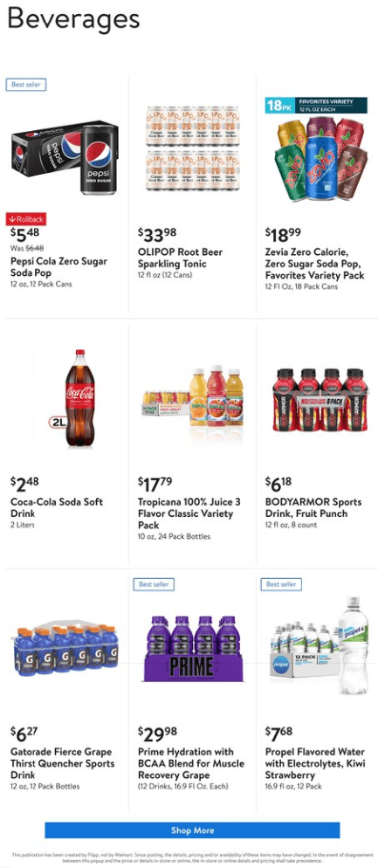The image size is (378, 868).
Task: Open the purple PRIME Hydration pack image
Action: coord(192,649)
